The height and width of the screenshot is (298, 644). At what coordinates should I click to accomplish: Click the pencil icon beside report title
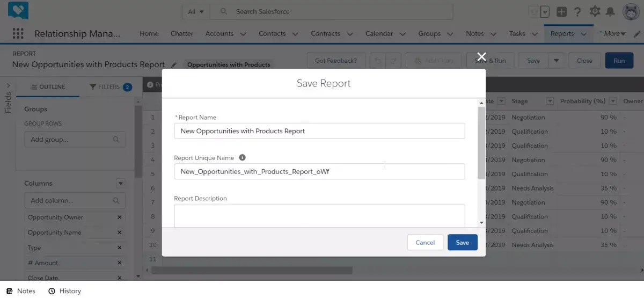point(173,65)
